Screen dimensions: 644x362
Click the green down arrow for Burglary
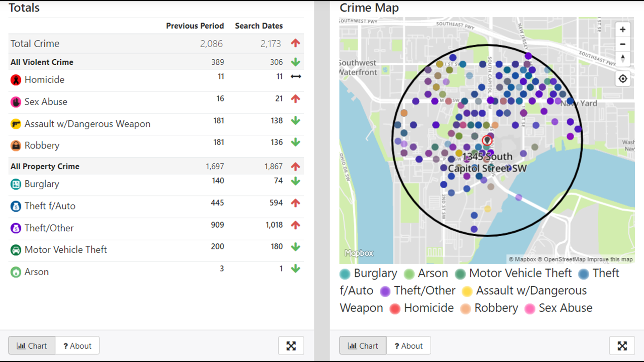[x=296, y=181]
